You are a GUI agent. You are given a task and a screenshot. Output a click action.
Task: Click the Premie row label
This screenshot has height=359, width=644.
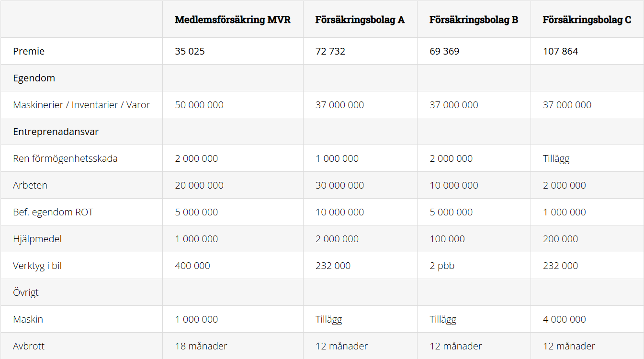coord(29,51)
